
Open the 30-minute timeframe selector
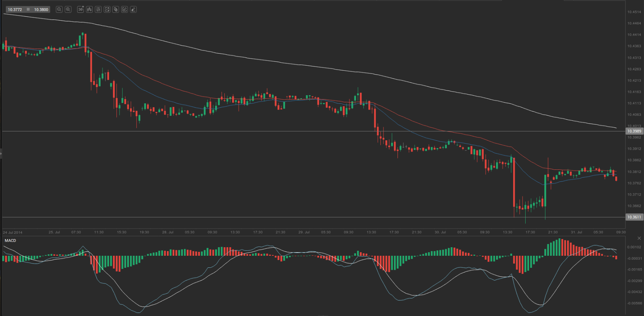(80, 9)
